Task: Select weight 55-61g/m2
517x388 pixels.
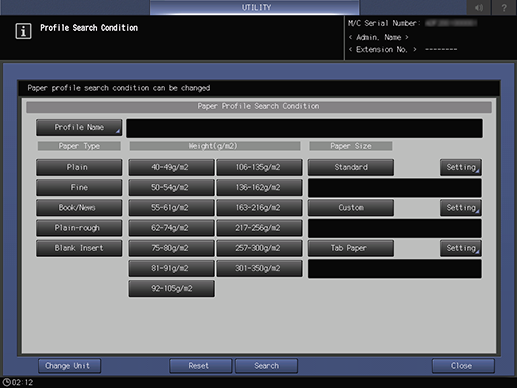Action: (171, 208)
